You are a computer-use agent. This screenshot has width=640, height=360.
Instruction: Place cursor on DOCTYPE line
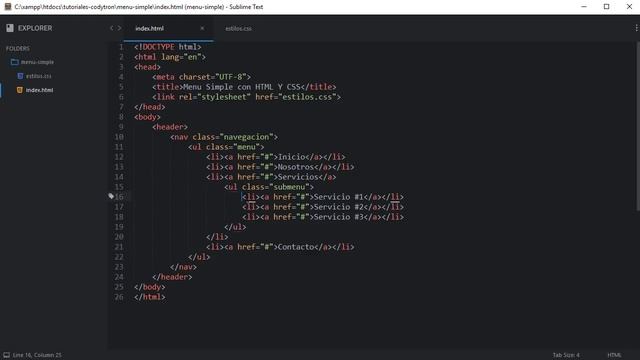click(x=168, y=47)
